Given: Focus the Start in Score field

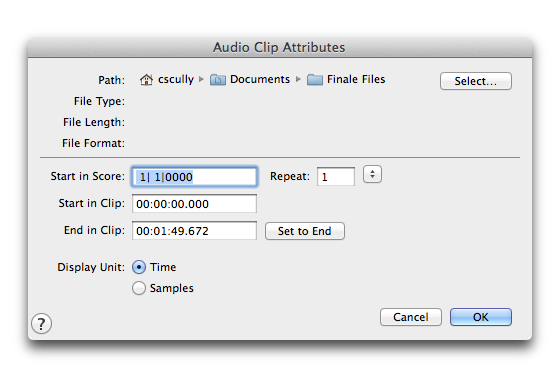Looking at the screenshot, I should [x=194, y=177].
